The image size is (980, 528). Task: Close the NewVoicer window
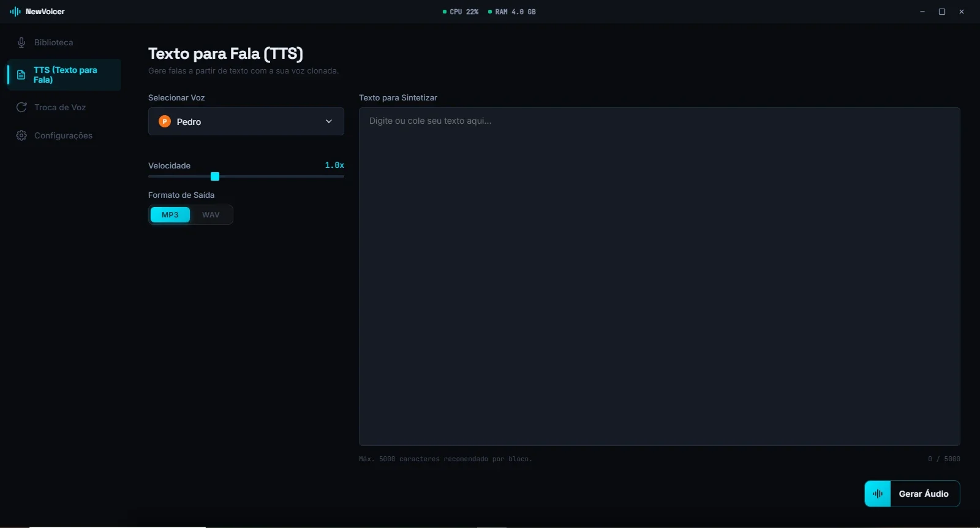click(x=962, y=12)
